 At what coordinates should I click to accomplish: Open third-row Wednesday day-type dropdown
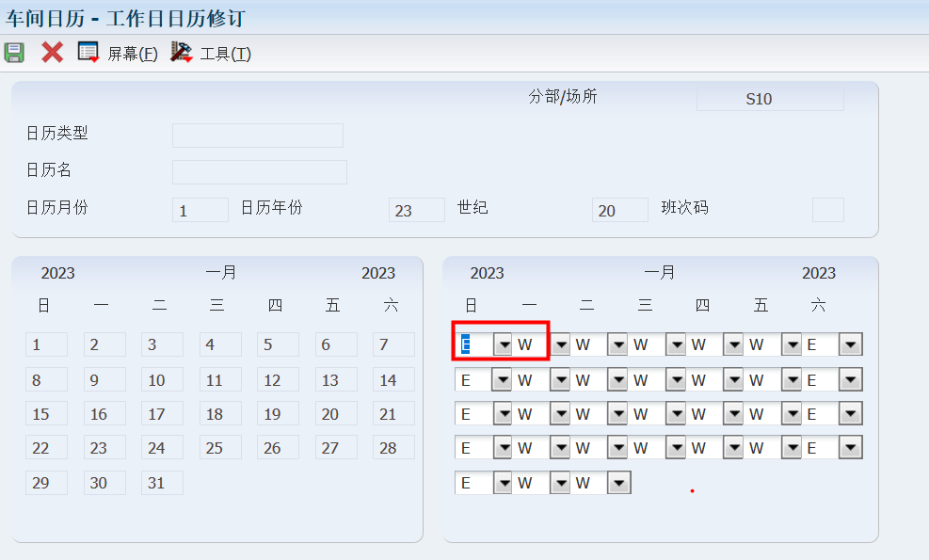(676, 415)
